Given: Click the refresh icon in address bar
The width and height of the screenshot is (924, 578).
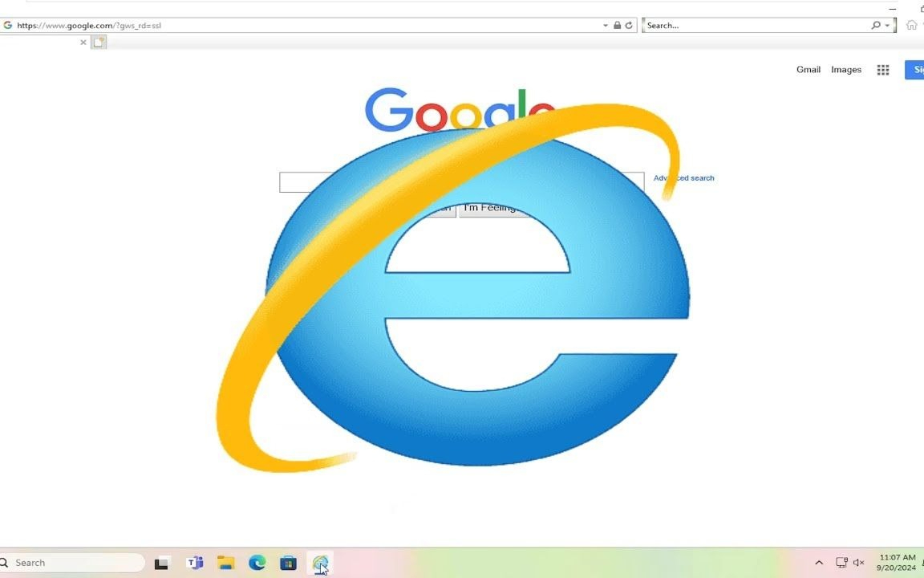Looking at the screenshot, I should click(x=629, y=26).
